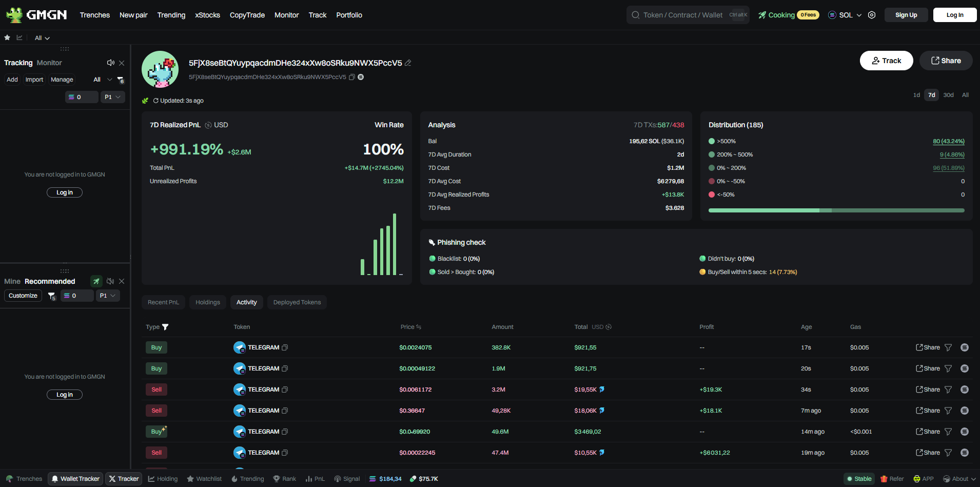Viewport: 980px width, 487px height.
Task: Open the 80 (43.24%) distribution link
Action: pos(949,141)
